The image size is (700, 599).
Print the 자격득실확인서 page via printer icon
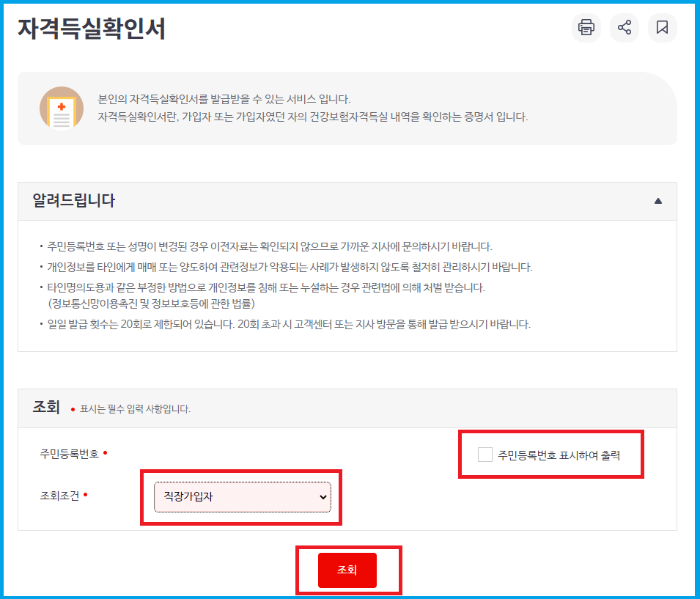tap(586, 28)
